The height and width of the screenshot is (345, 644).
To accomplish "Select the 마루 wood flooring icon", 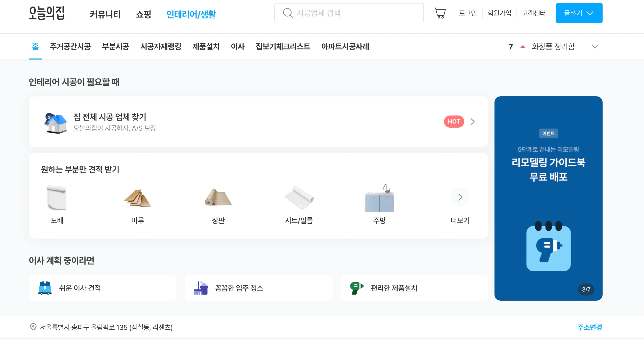I will tap(137, 198).
